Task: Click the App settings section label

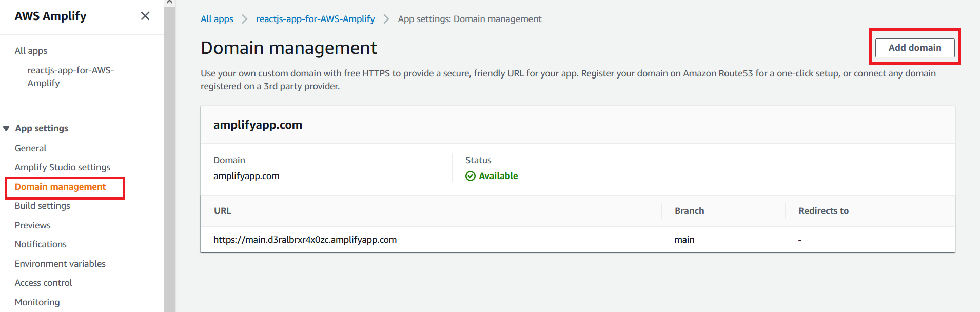Action: 42,128
